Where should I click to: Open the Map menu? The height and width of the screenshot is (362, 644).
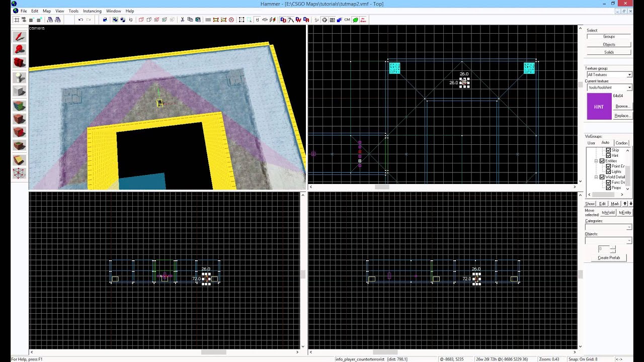point(47,11)
